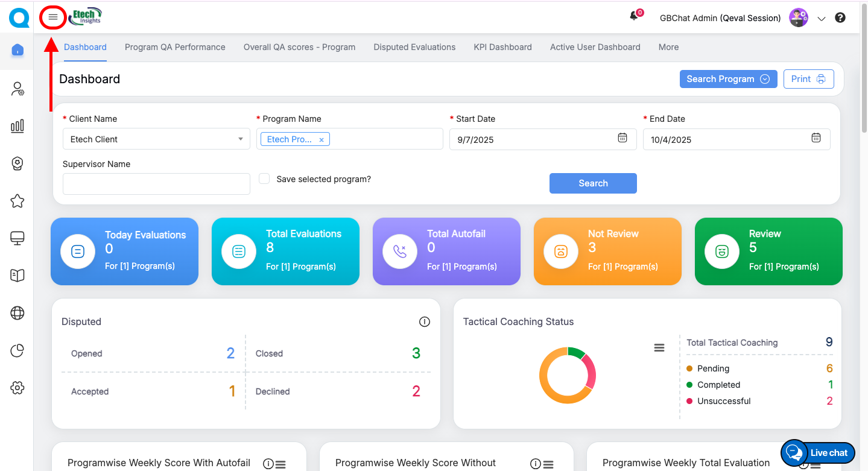This screenshot has width=868, height=471.
Task: Select the star icon in sidebar
Action: 17,201
